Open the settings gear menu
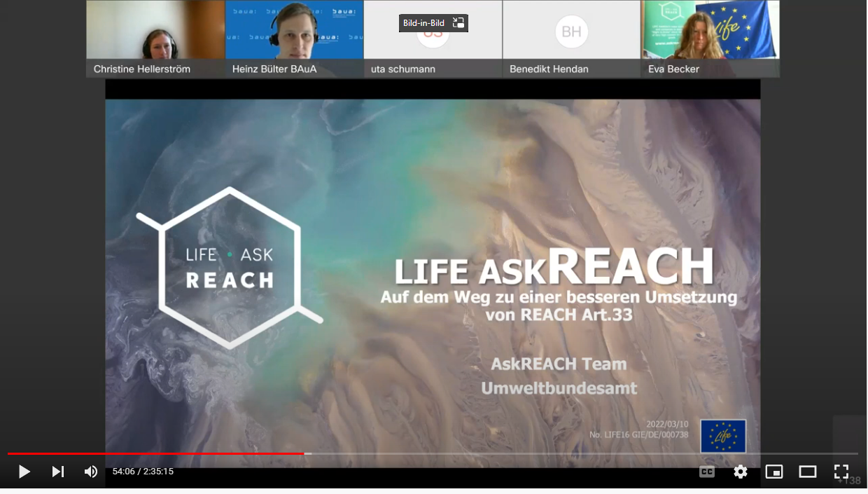The height and width of the screenshot is (494, 868). pyautogui.click(x=741, y=472)
